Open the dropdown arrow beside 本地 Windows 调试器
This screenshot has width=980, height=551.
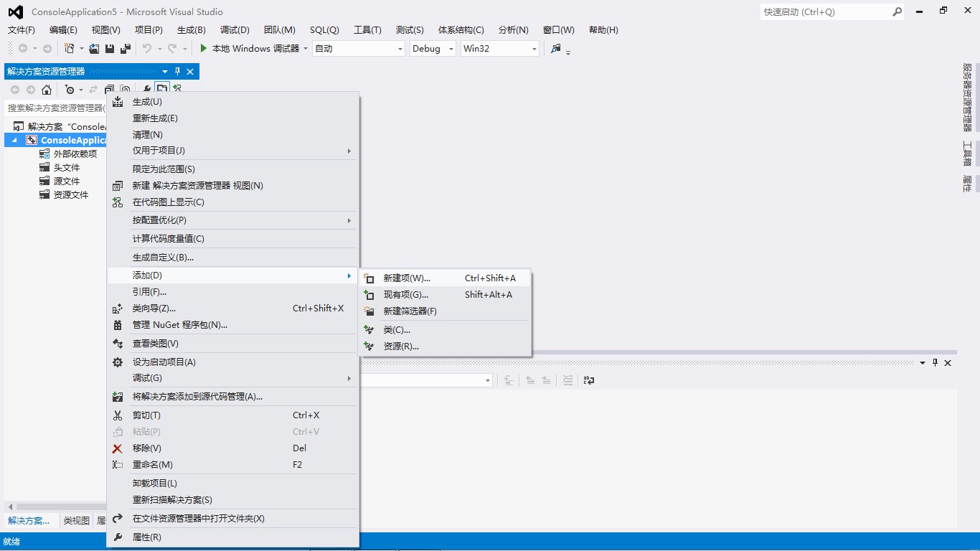pos(306,49)
